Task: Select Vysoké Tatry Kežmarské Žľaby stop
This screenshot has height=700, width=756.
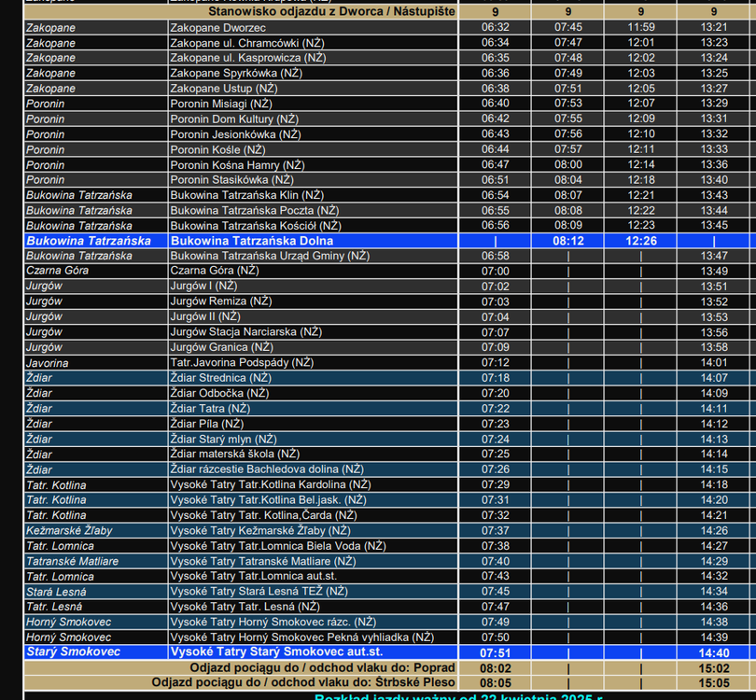Action: (x=261, y=531)
